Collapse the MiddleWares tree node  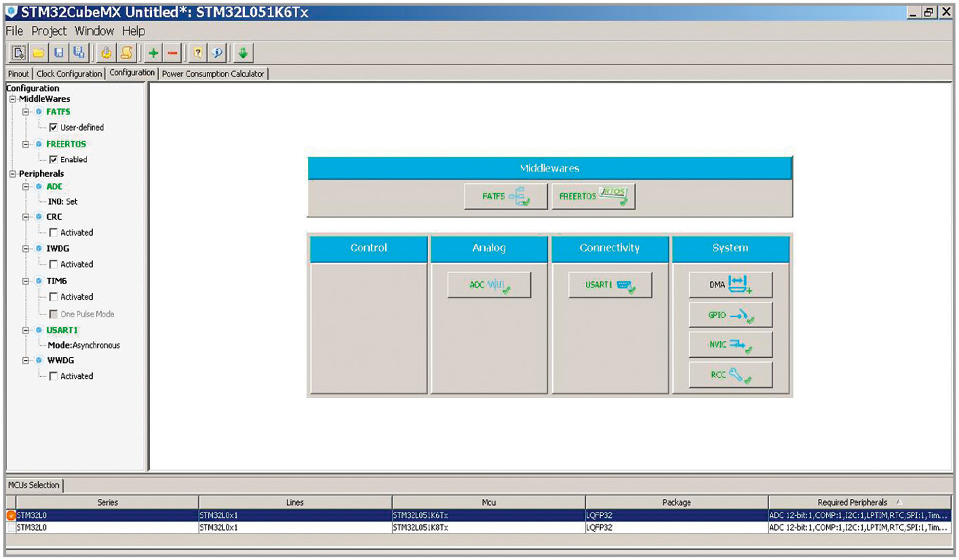[13, 99]
